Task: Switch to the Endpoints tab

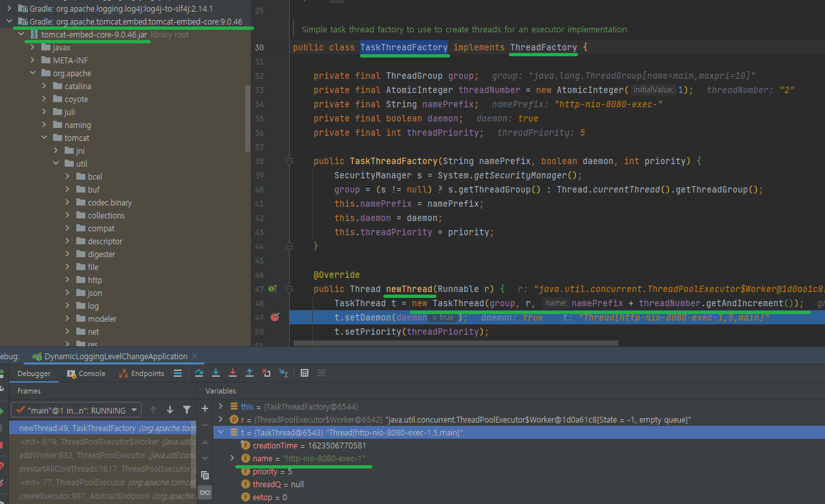Action: [142, 373]
